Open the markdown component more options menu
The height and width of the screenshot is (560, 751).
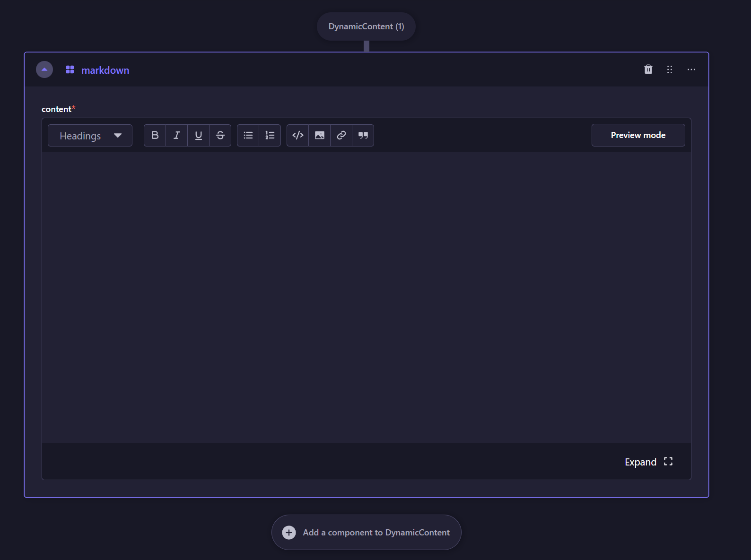click(x=691, y=69)
